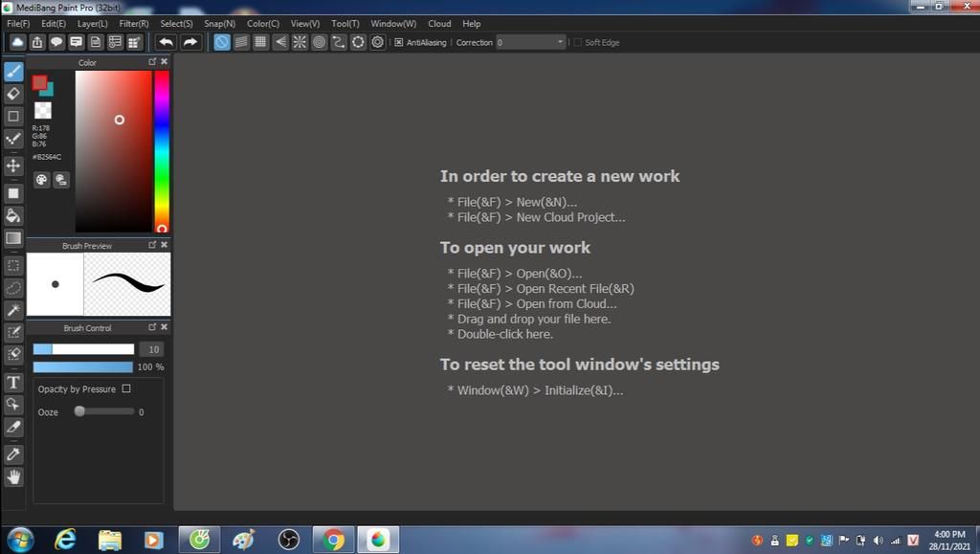Screen dimensions: 980x554
Task: Select the Text tool
Action: click(13, 382)
